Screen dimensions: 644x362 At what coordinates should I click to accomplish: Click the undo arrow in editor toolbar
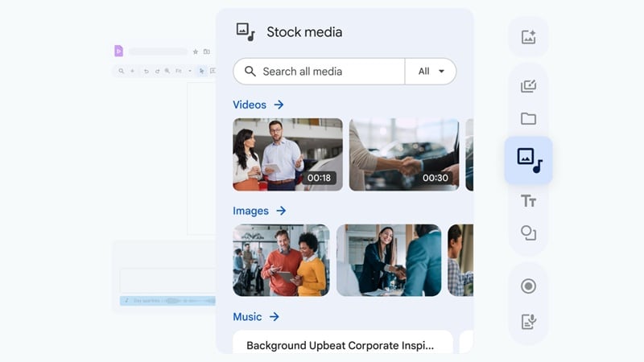point(146,71)
